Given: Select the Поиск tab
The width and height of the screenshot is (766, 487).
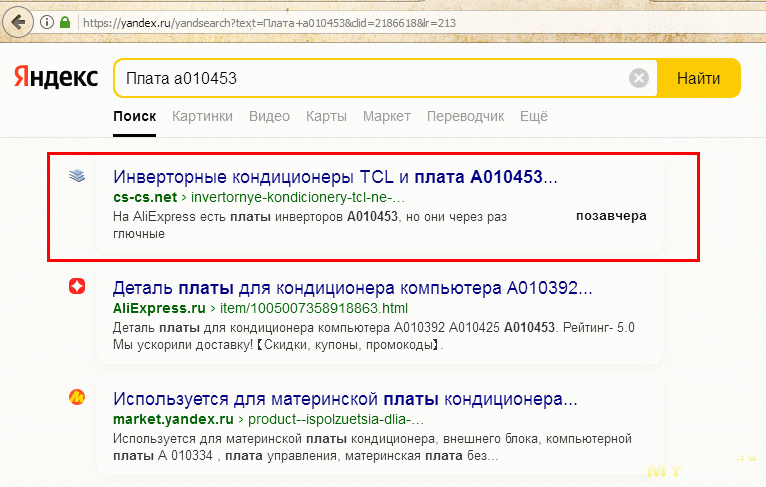Looking at the screenshot, I should click(x=134, y=116).
